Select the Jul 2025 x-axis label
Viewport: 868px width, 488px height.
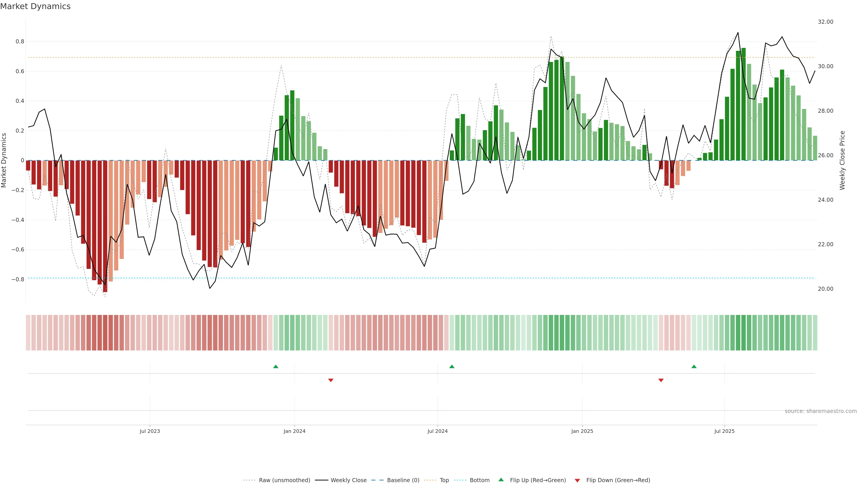(x=724, y=431)
